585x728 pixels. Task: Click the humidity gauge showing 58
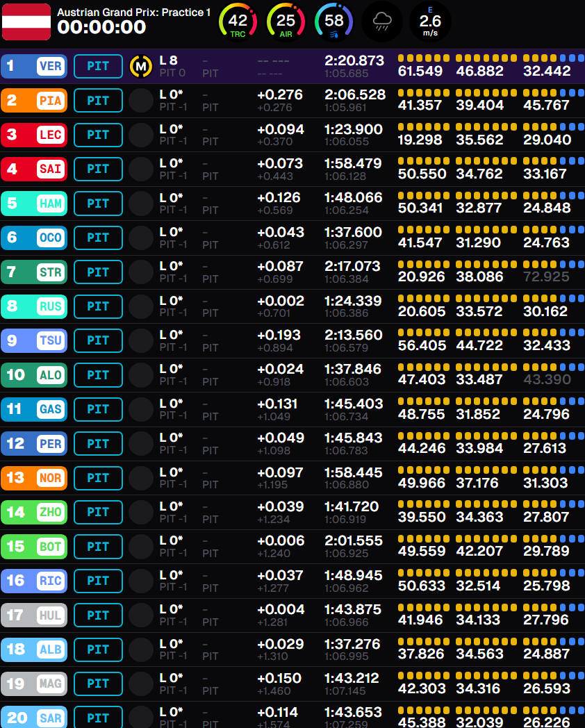pyautogui.click(x=333, y=22)
